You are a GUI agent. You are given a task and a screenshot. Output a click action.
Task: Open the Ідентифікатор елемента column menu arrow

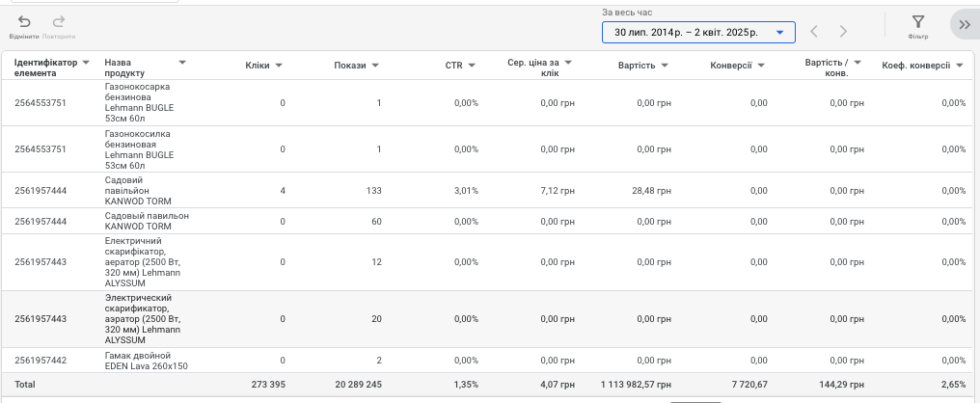pyautogui.click(x=86, y=63)
